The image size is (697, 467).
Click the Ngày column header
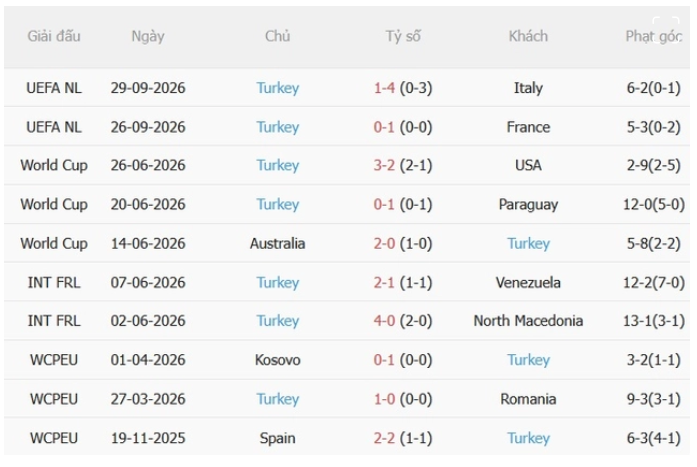[x=148, y=36]
